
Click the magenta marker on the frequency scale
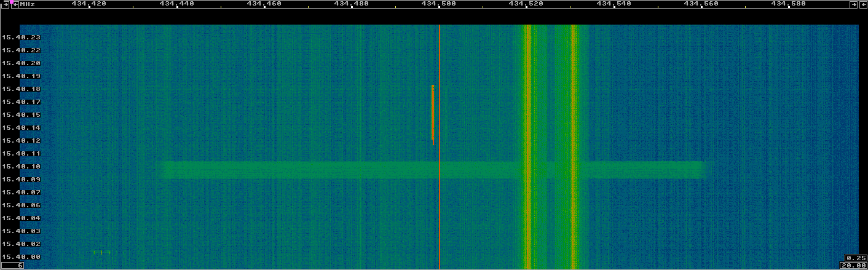(x=12, y=2)
